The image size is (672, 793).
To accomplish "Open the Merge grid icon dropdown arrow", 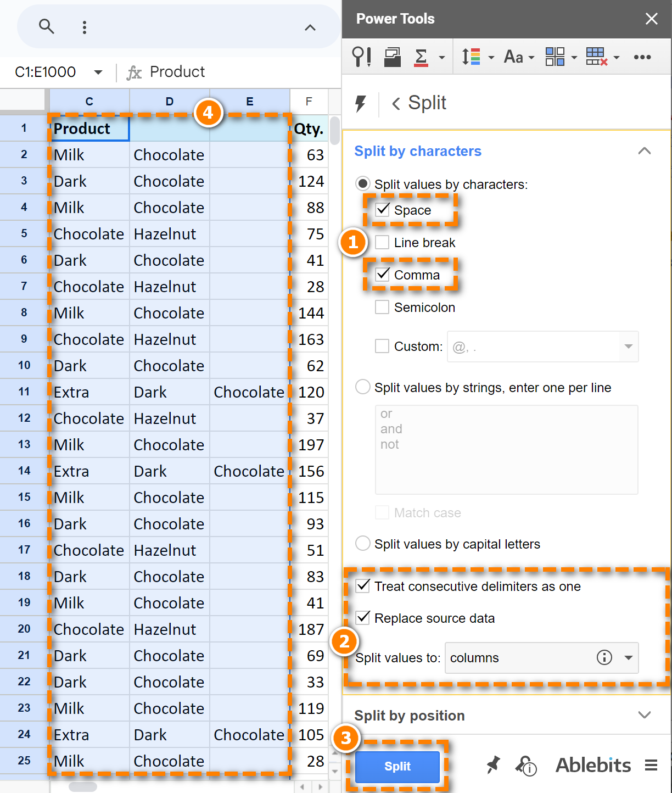I will coord(574,57).
